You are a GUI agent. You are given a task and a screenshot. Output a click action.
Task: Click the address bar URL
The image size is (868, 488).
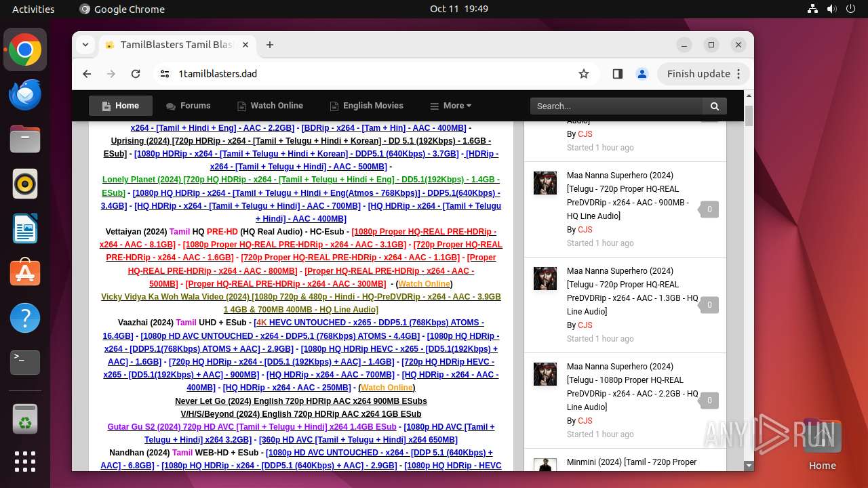(218, 74)
